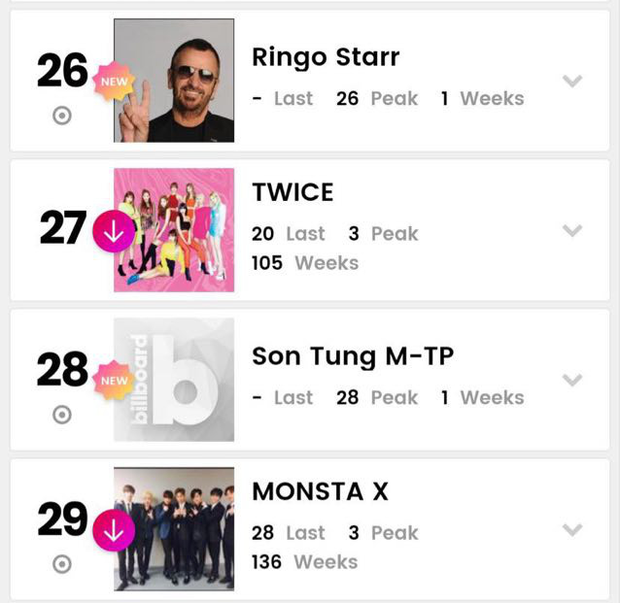Open the Son Tung M-TP artist name link
Viewport: 620px width, 603px height.
tap(353, 356)
